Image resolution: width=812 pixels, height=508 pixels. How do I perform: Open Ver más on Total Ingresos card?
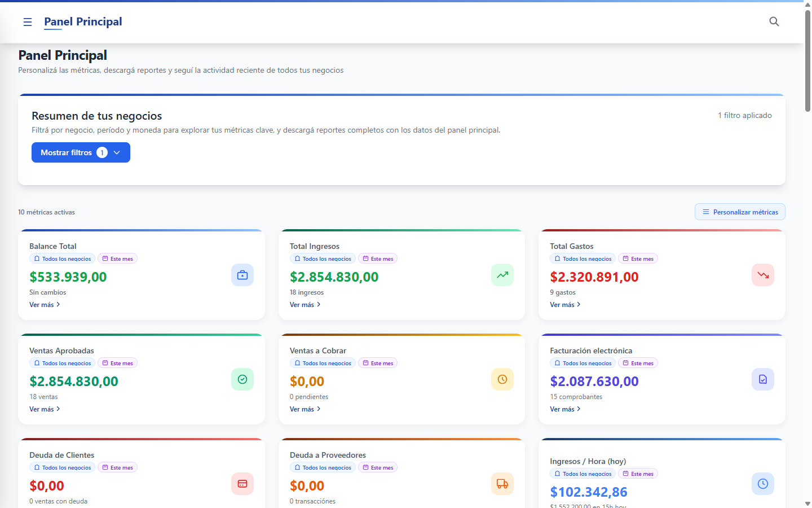coord(305,305)
